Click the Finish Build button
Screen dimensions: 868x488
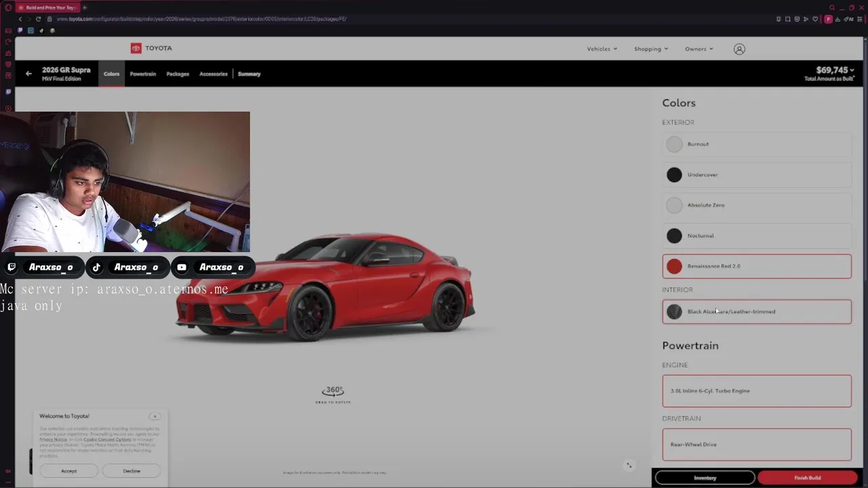[x=808, y=478]
